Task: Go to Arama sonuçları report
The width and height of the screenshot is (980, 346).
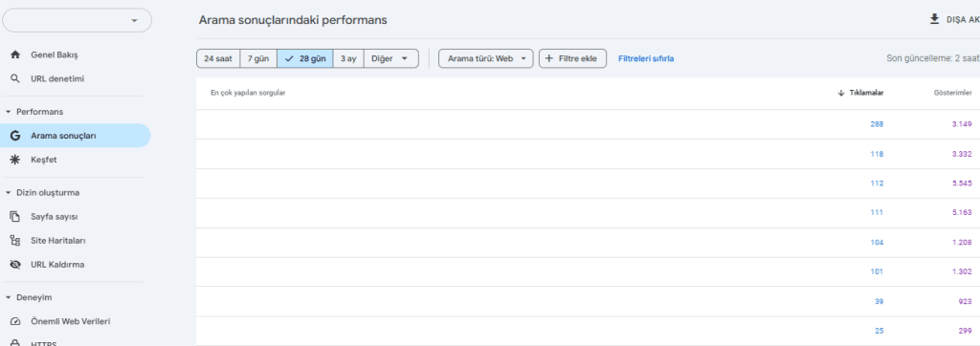Action: coord(75,136)
